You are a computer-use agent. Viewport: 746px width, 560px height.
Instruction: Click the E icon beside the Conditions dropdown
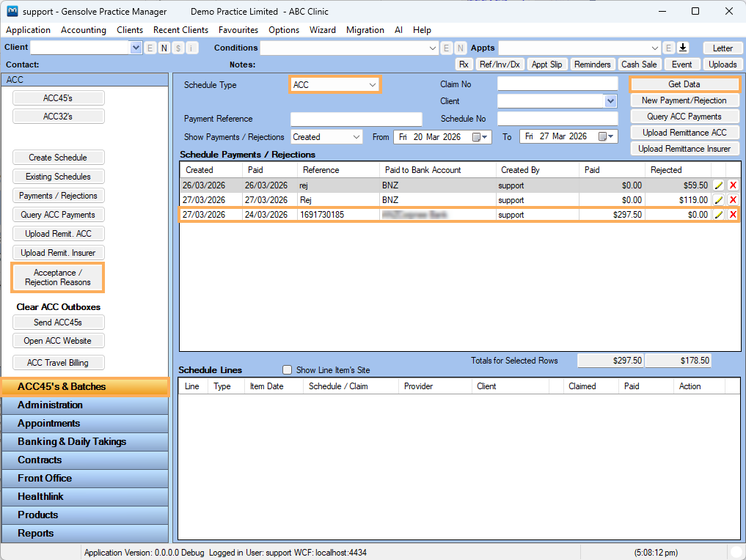pyautogui.click(x=446, y=48)
